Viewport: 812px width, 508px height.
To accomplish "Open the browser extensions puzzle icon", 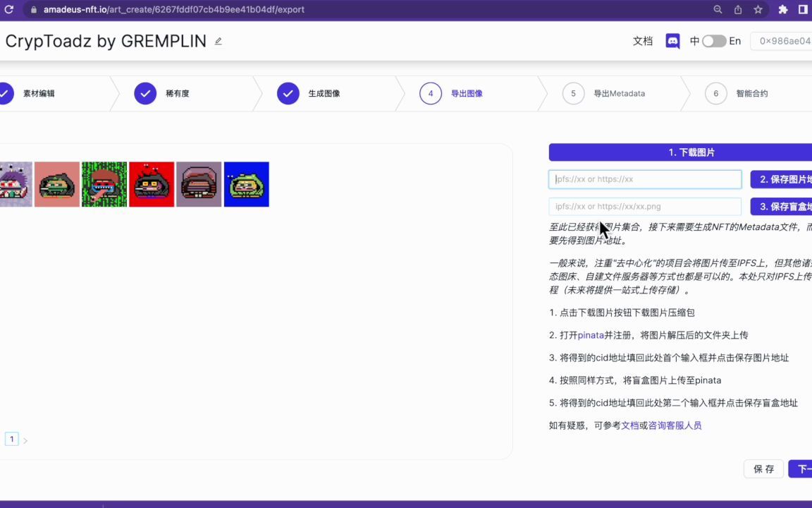I will tap(783, 9).
